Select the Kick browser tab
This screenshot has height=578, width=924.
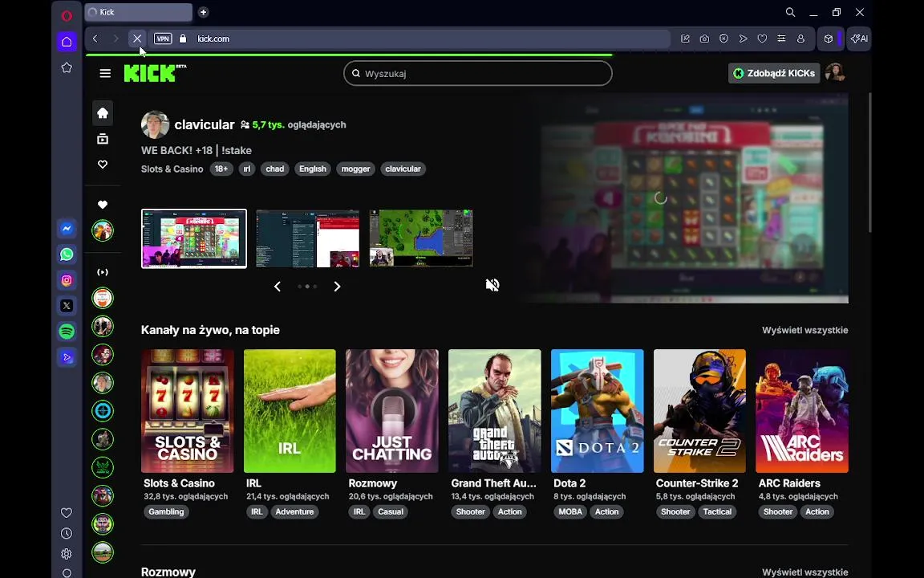139,12
